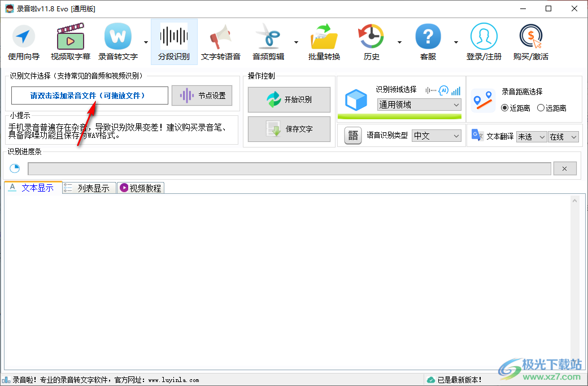Open 视频取字幕 video subtitle extraction tool
Viewport: 588px width, 386px height.
tap(71, 42)
